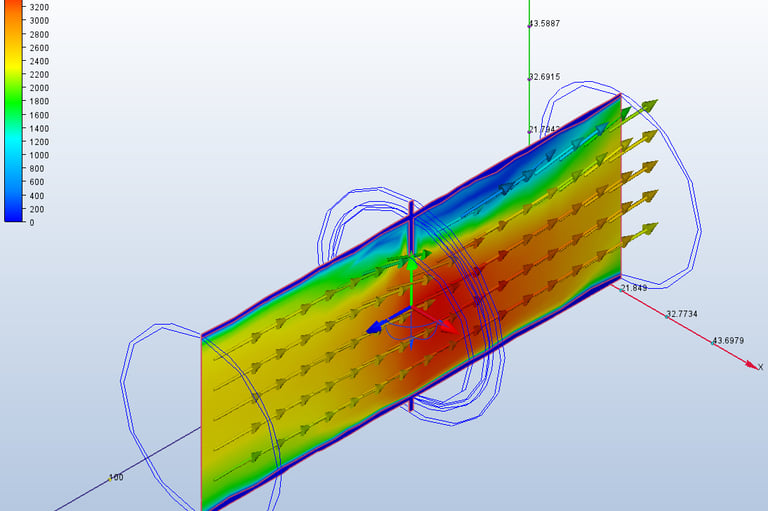The width and height of the screenshot is (768, 511).
Task: Click the 100 tick label on purple axis
Action: click(x=116, y=477)
